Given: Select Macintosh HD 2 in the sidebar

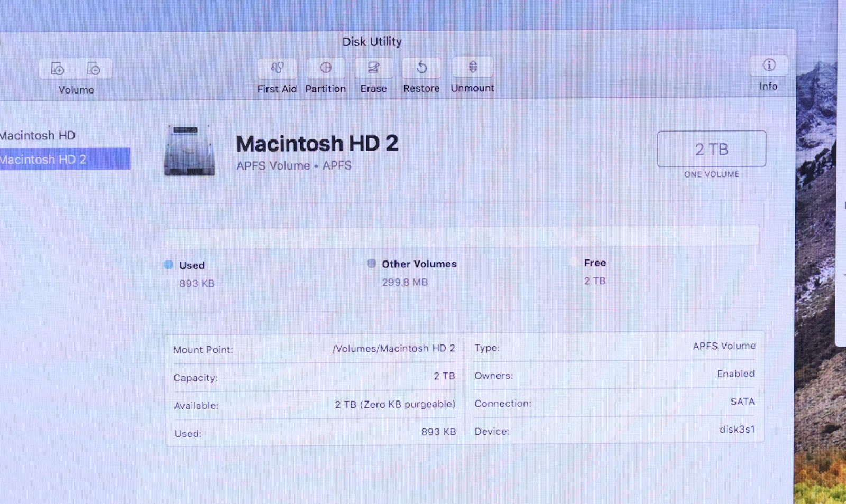Looking at the screenshot, I should [x=43, y=160].
